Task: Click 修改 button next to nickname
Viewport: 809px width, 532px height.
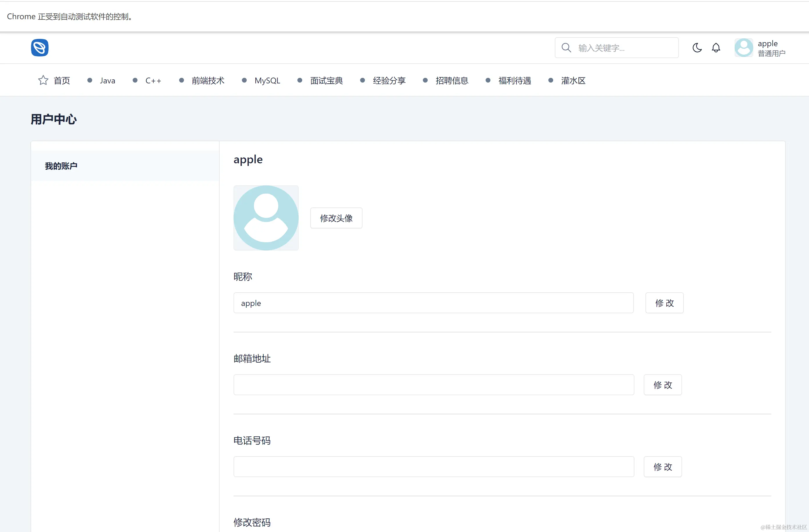Action: click(664, 303)
